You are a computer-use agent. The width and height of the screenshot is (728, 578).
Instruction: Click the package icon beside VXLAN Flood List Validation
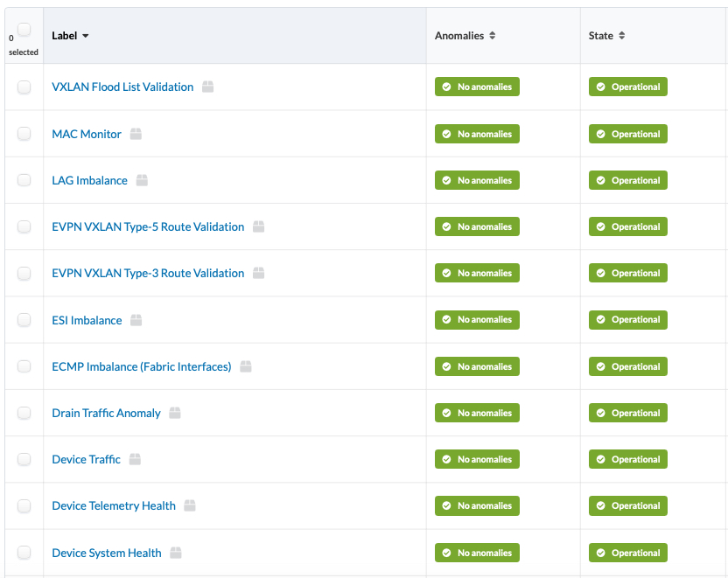[207, 87]
